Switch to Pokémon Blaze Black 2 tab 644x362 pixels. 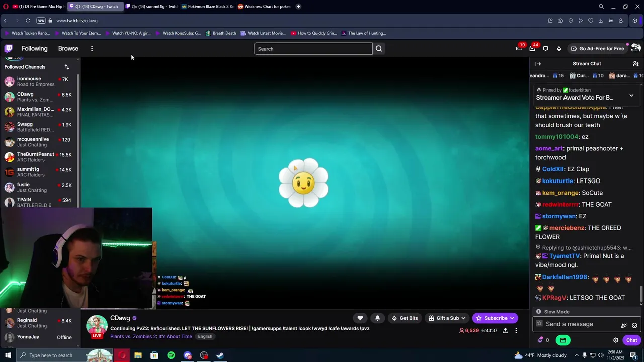207,7
